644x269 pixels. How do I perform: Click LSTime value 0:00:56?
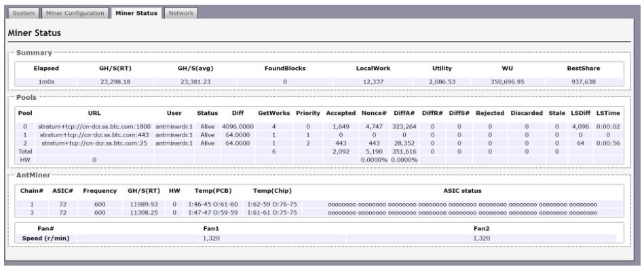pos(608,143)
